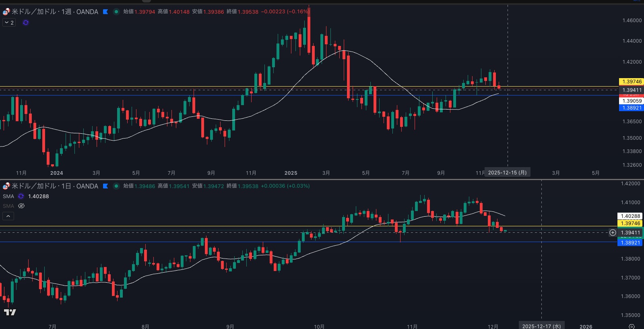Click the green market status dot on weekly chart

[x=116, y=12]
